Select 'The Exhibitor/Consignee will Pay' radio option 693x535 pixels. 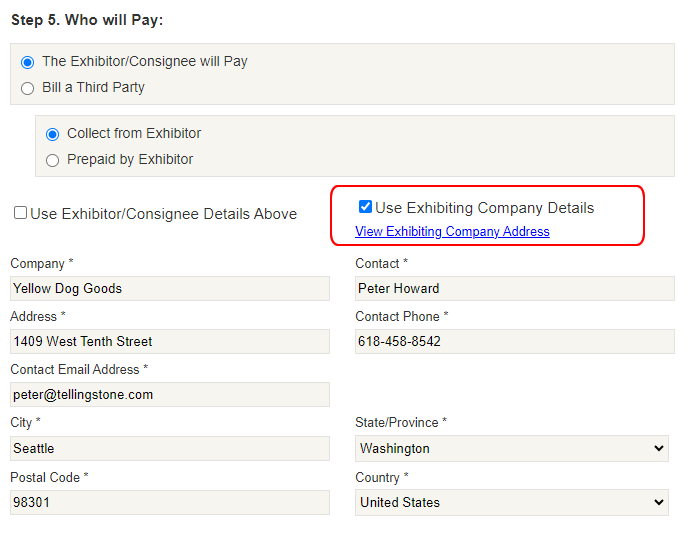tap(28, 62)
